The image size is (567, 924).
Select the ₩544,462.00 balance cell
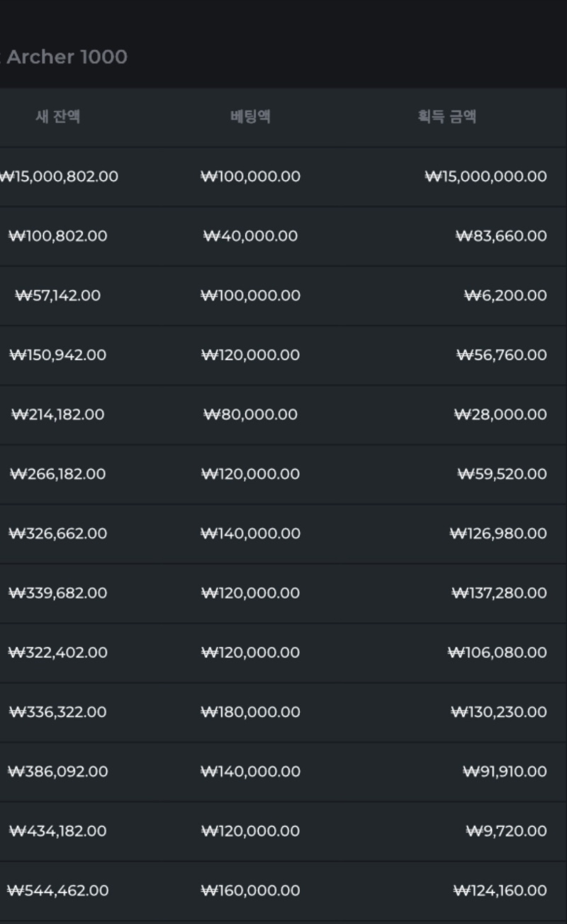click(x=57, y=891)
